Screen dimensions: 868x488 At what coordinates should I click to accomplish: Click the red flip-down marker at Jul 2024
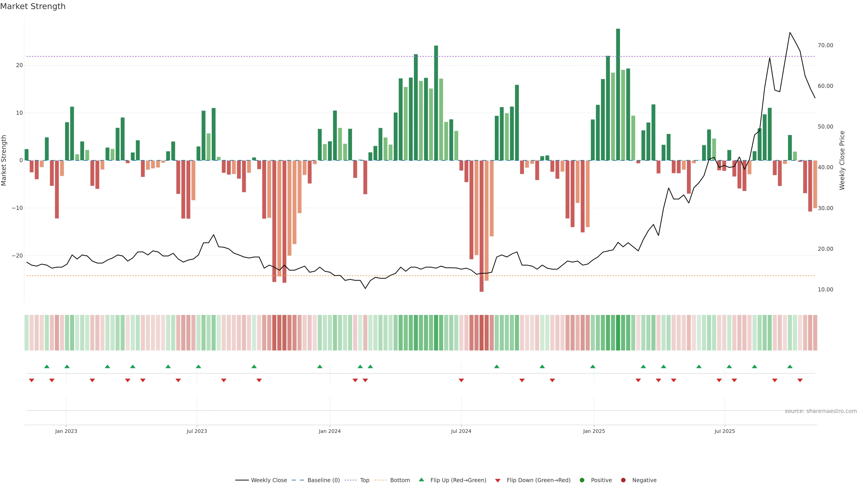pos(461,380)
